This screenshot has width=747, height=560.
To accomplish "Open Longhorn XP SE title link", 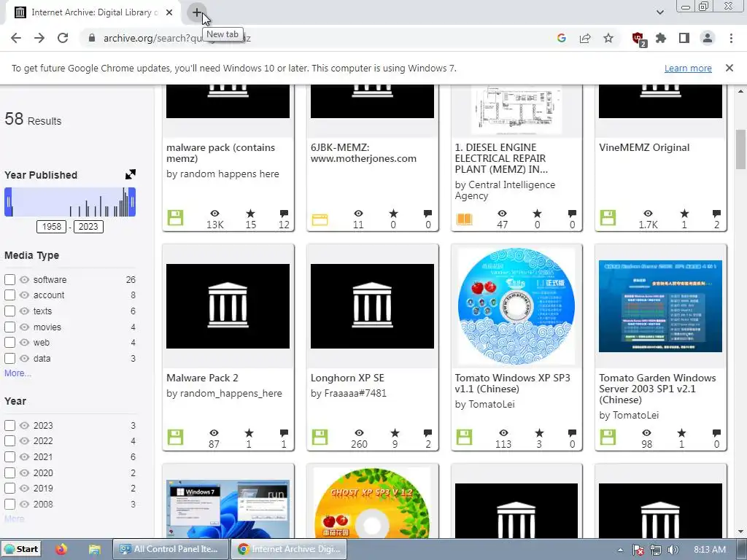I will [347, 378].
